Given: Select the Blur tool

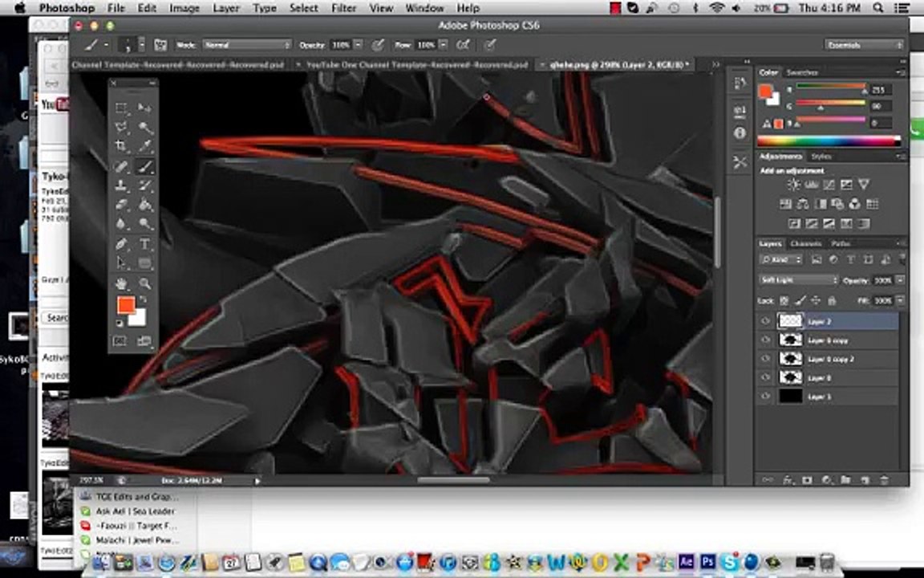Looking at the screenshot, I should tap(121, 223).
